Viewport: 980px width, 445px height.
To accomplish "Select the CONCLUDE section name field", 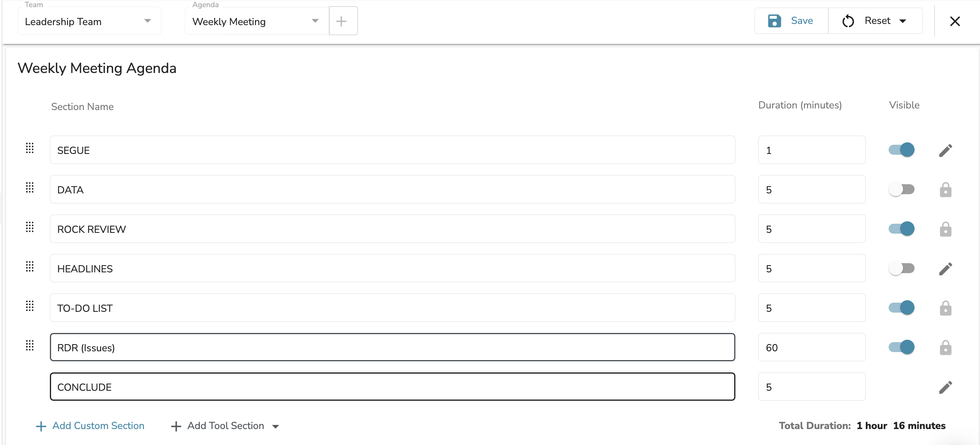I will (x=393, y=386).
